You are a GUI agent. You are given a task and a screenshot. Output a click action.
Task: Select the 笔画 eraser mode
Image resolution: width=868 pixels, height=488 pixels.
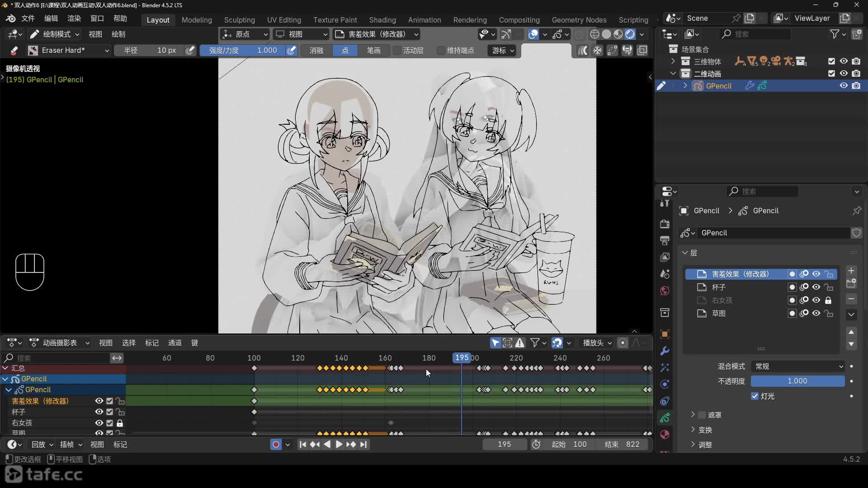coord(373,51)
